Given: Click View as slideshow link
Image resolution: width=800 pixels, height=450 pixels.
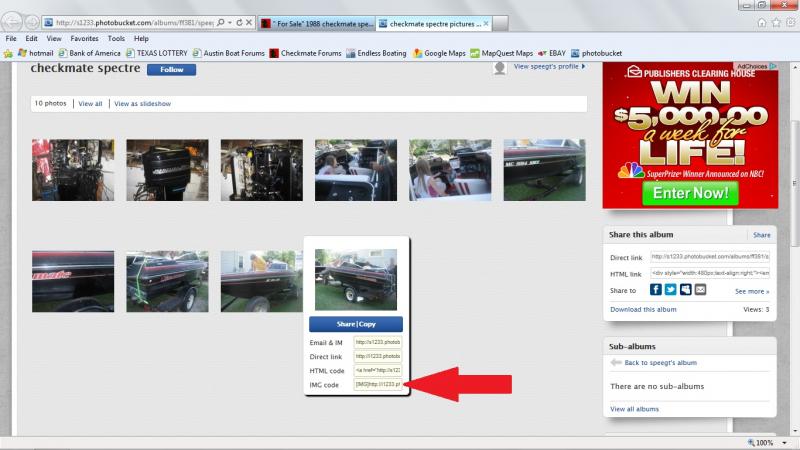Looking at the screenshot, I should (x=142, y=104).
